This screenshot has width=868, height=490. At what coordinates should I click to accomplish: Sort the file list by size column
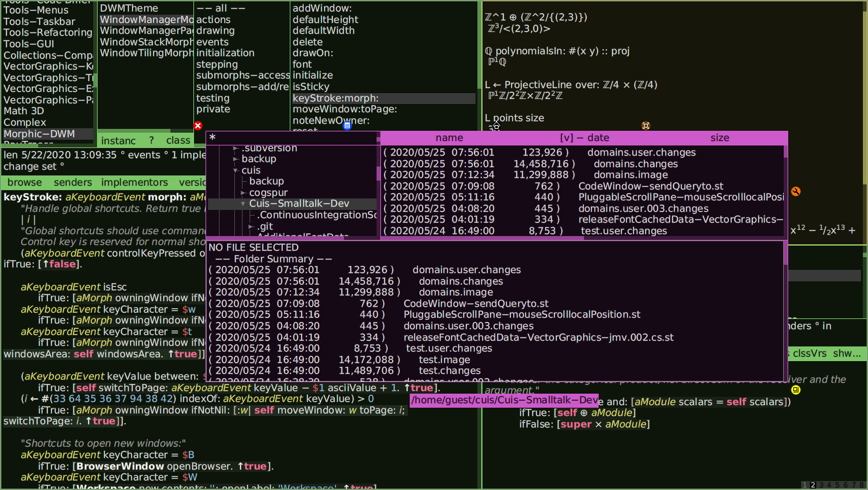click(719, 138)
